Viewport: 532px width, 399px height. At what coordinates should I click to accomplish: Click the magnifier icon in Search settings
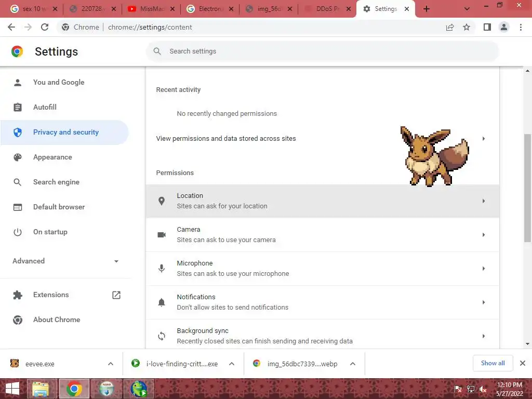coord(157,51)
